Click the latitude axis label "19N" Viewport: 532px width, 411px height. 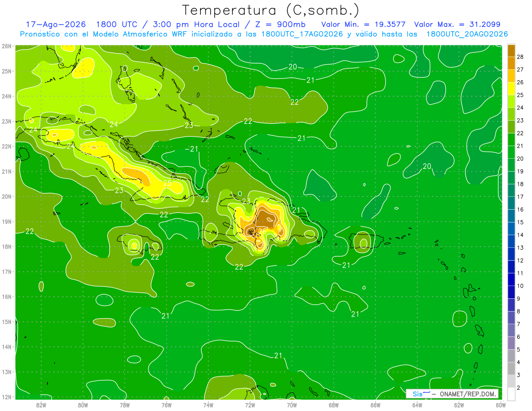click(6, 222)
